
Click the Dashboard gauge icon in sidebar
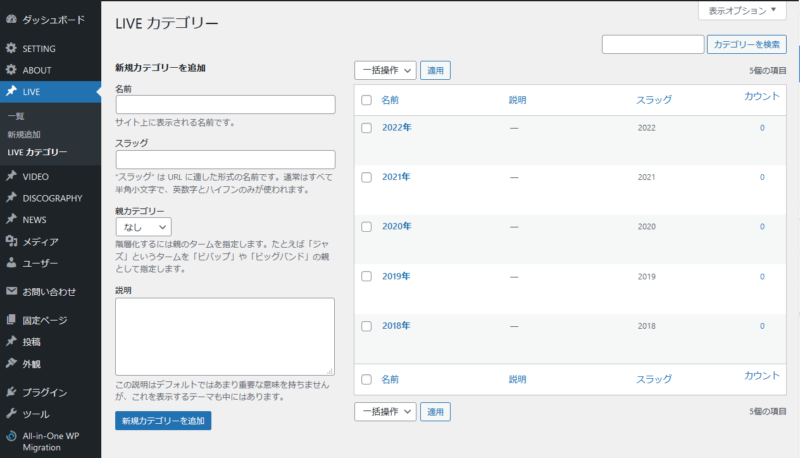click(x=11, y=20)
